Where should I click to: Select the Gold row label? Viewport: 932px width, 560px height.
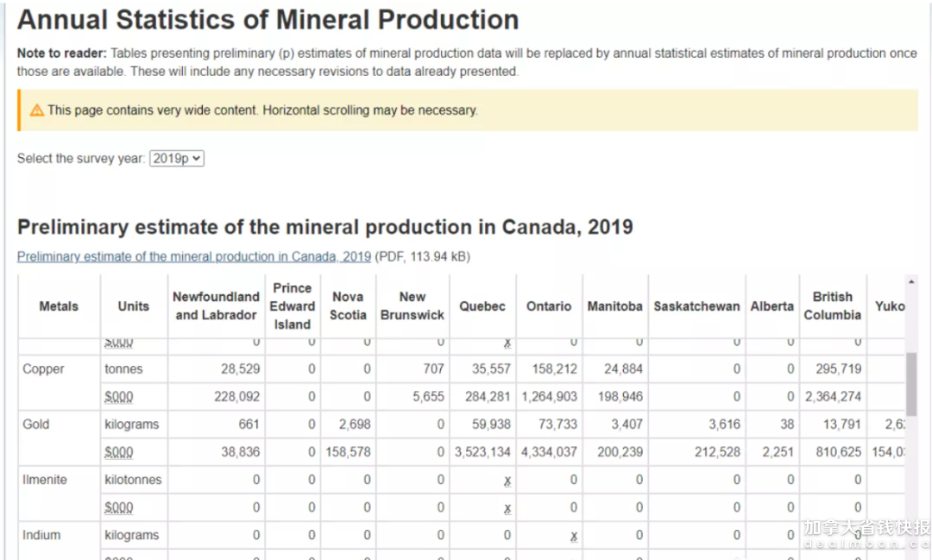36,424
